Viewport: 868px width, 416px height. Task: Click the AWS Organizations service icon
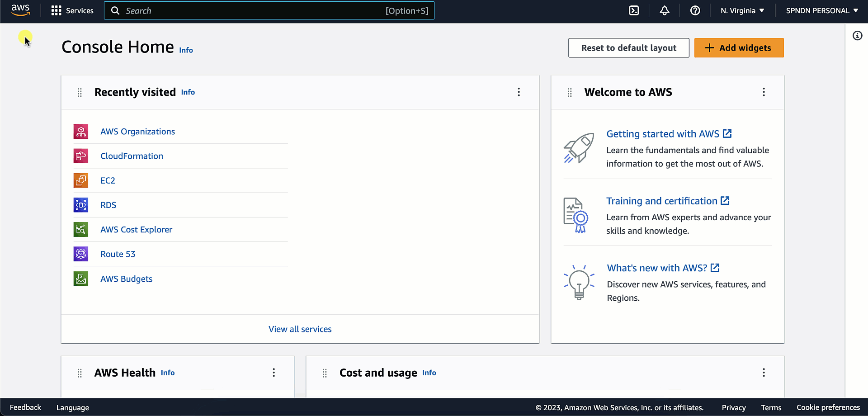coord(81,132)
